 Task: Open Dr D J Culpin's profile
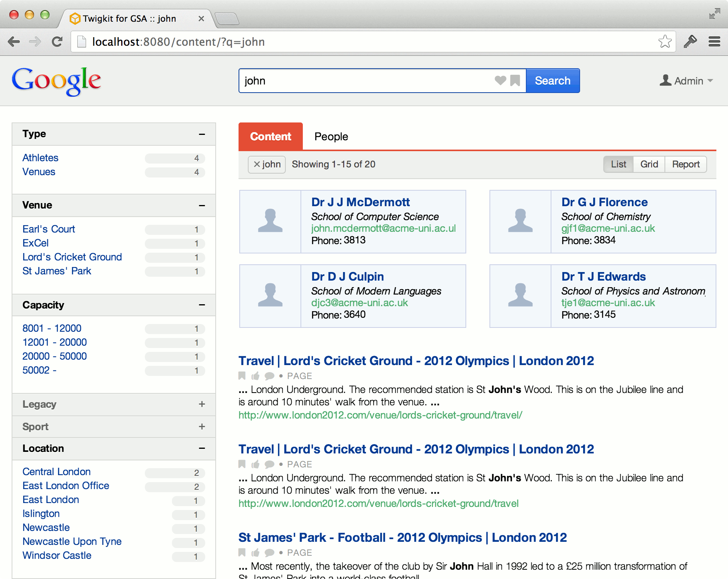[347, 276]
